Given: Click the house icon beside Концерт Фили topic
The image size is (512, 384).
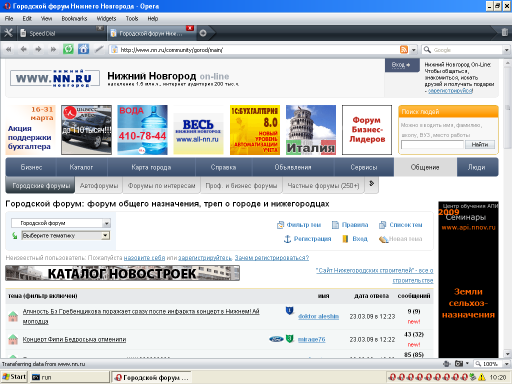Looking at the screenshot, I should (13, 339).
